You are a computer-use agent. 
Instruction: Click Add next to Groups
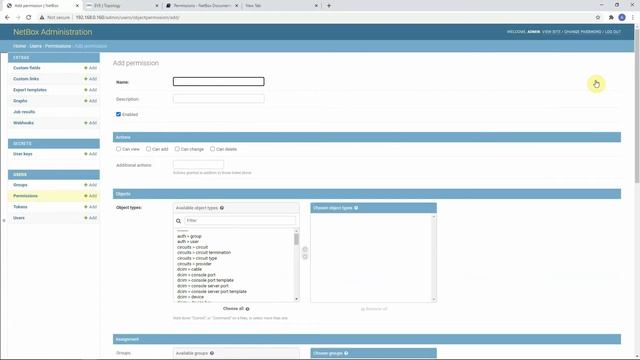(x=91, y=185)
